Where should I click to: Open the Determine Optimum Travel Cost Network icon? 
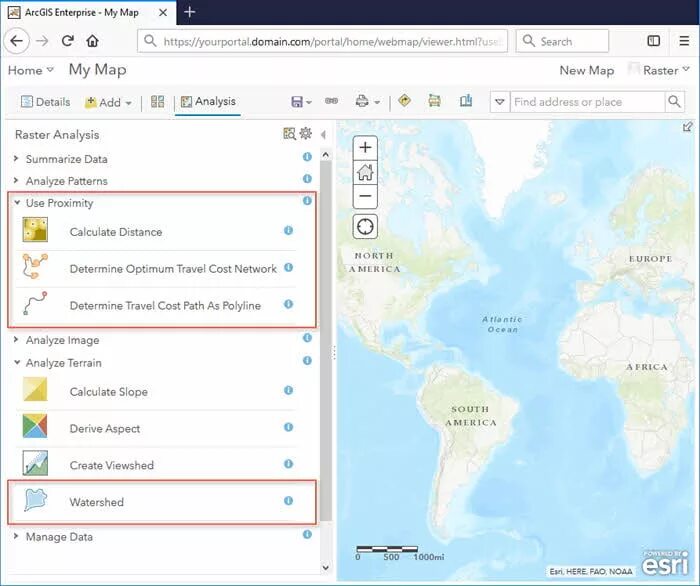coord(35,266)
